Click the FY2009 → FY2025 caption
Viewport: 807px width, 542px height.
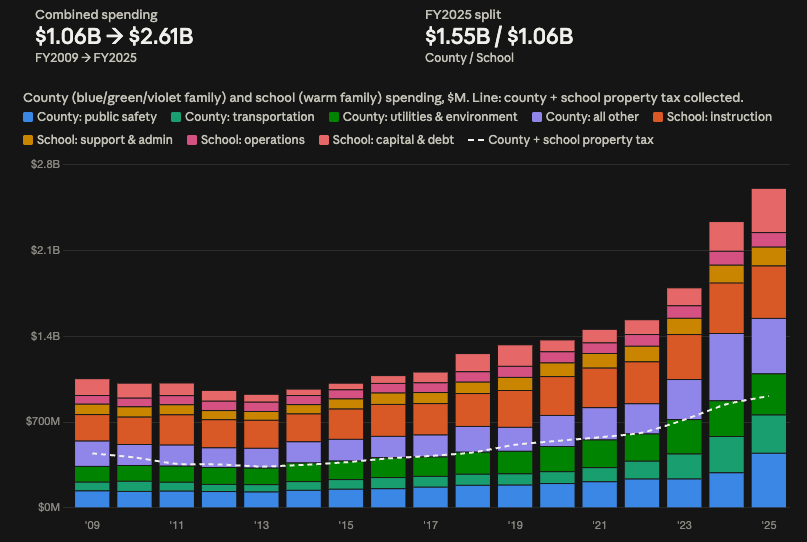coord(86,58)
